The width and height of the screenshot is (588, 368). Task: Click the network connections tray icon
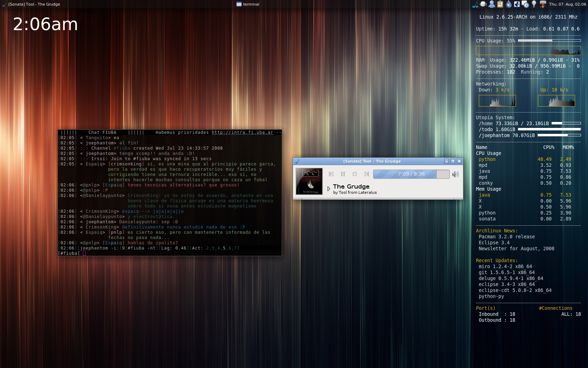tap(542, 4)
